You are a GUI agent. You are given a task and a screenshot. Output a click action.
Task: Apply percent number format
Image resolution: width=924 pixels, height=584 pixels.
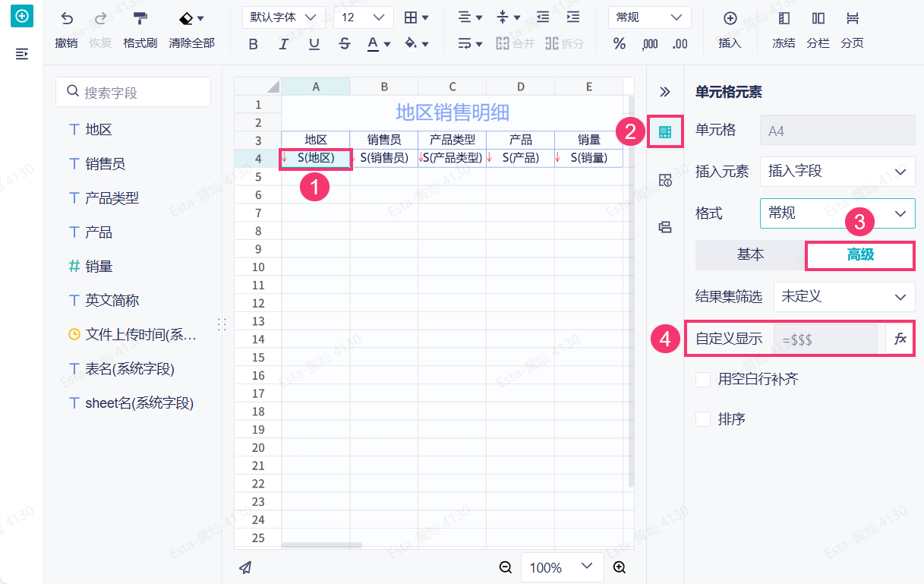click(620, 44)
